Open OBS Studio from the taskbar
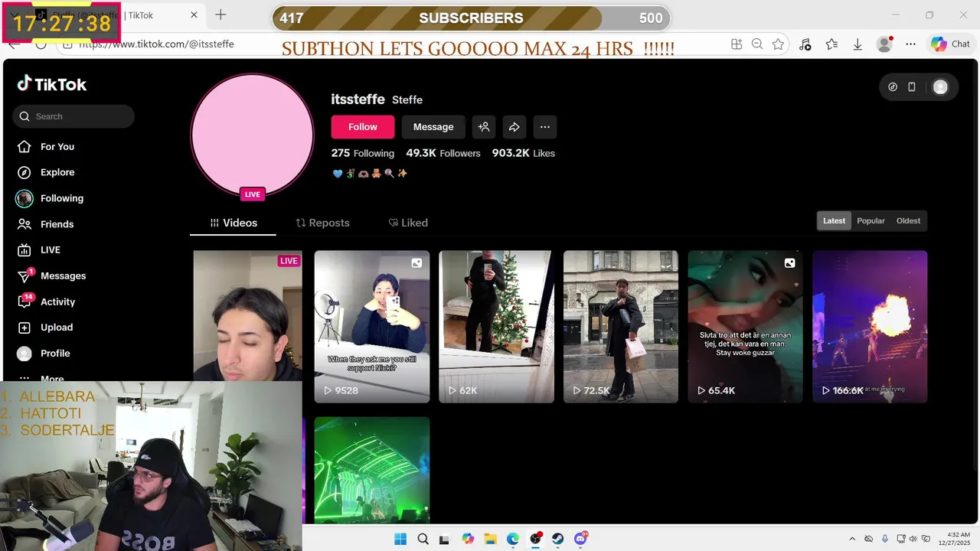Screen dimensions: 980x551 pyautogui.click(x=536, y=539)
